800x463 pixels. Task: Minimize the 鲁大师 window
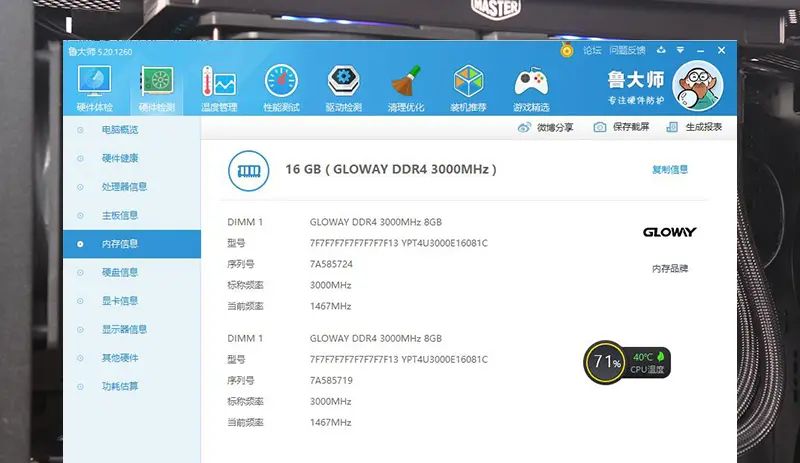[701, 51]
